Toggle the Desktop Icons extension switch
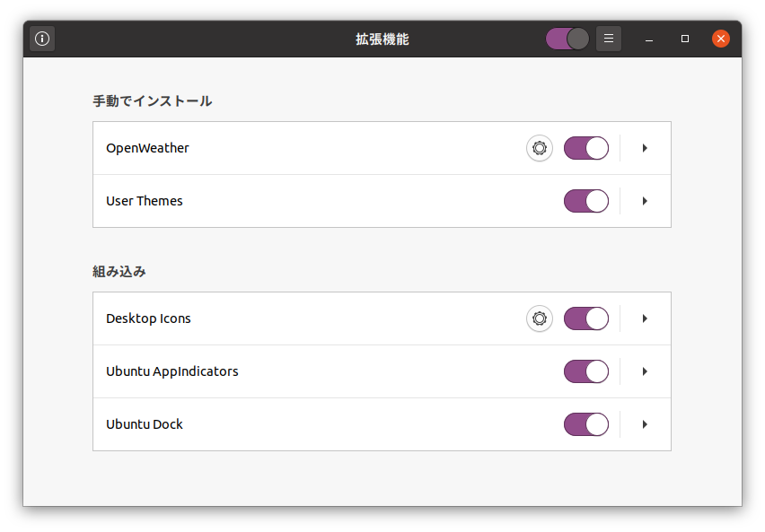This screenshot has width=765, height=532. click(x=586, y=318)
